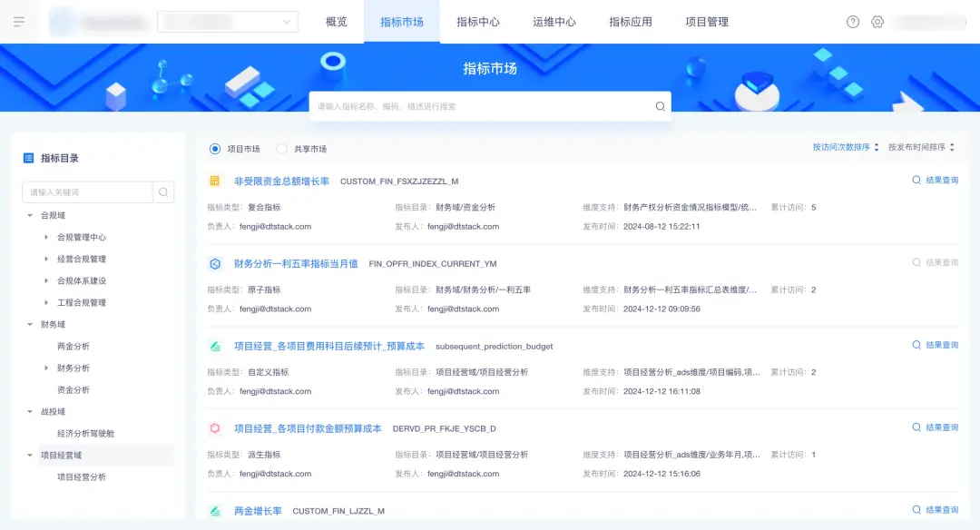Select the 共享市场 radio button
The width and height of the screenshot is (980, 530).
click(282, 149)
